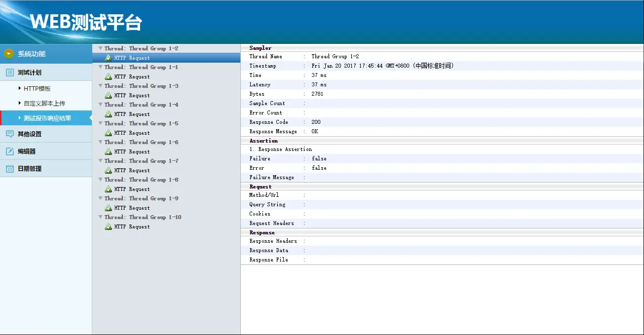Click the Cookies label
This screenshot has height=335, width=644.
click(x=260, y=214)
